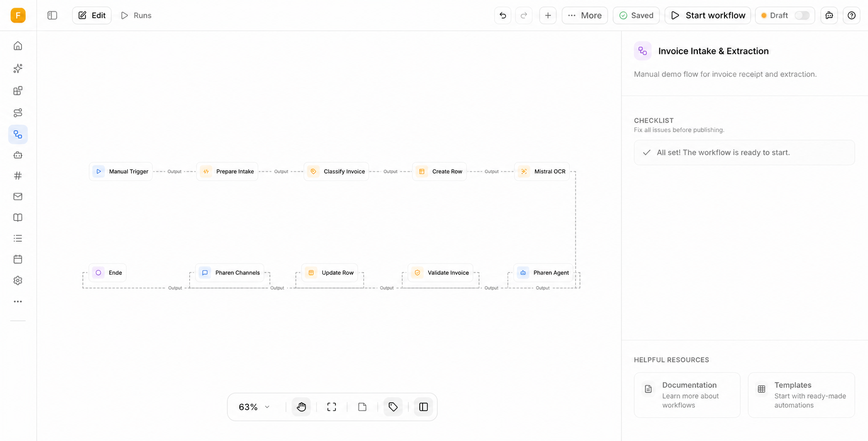868x441 pixels.
Task: Redo the last change
Action: pos(524,15)
